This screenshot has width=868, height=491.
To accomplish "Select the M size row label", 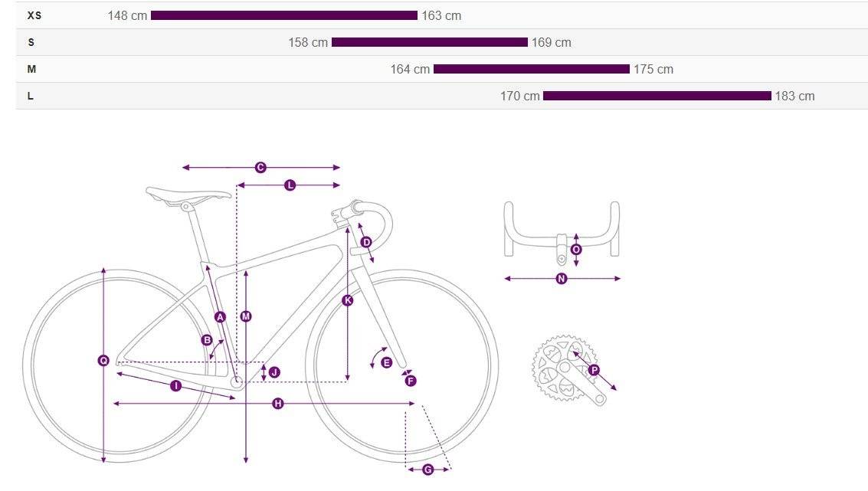I will click(31, 69).
